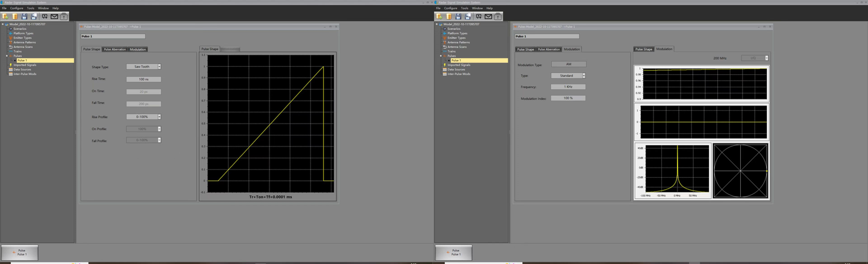Viewport: 868px width, 264px height.
Task: Click the envelope icon in right window toolbar
Action: point(488,17)
